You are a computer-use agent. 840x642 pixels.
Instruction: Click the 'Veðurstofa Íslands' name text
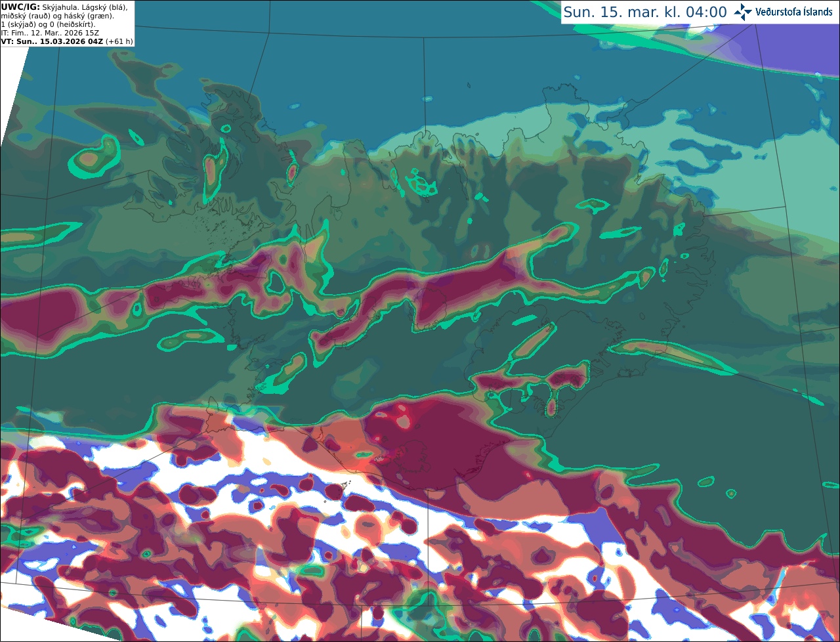click(794, 12)
